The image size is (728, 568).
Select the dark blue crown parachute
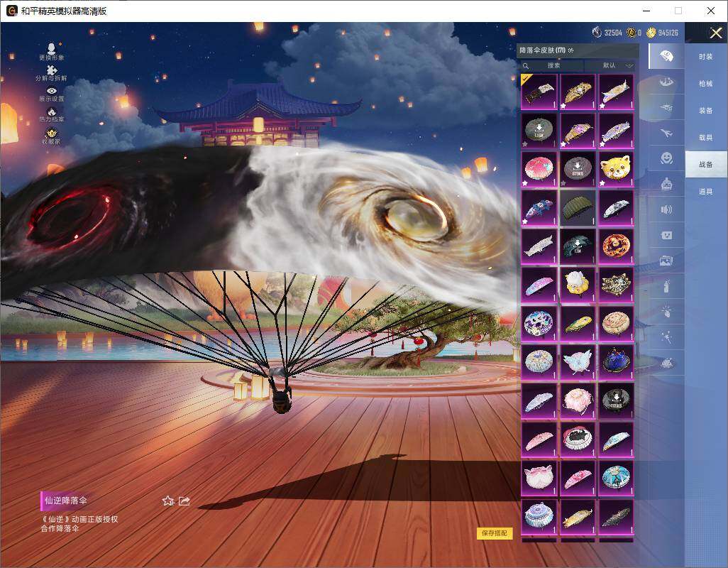pyautogui.click(x=616, y=362)
